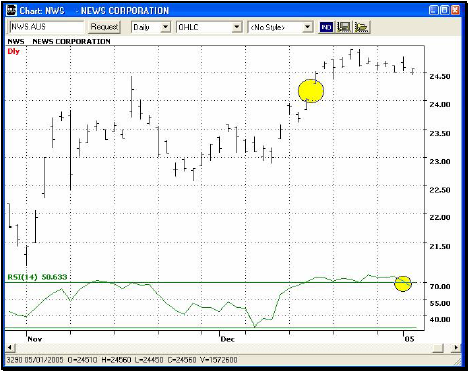Click the RSI(14) 50.633 indicator label
468x371 pixels.
[37, 277]
